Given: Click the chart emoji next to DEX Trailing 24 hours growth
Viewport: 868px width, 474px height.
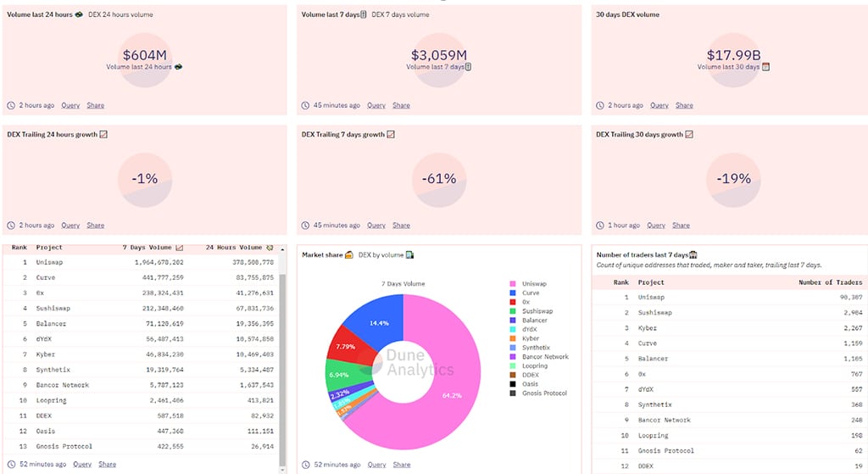Looking at the screenshot, I should [103, 135].
